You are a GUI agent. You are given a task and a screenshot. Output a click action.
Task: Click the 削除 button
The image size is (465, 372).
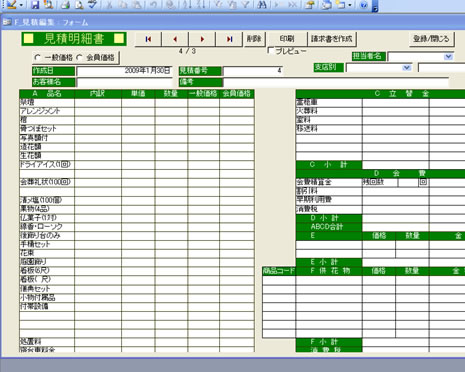[x=254, y=39]
